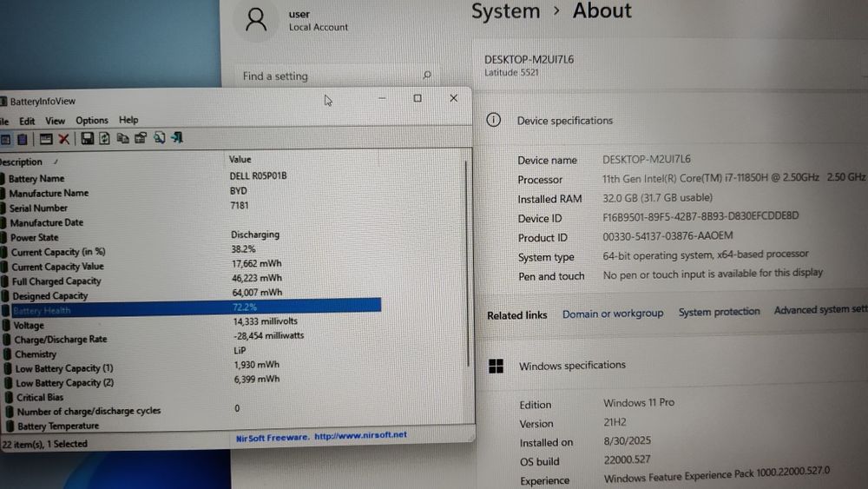This screenshot has width=868, height=489.
Task: Click the Show Battery Log toolbar icon
Action: point(23,139)
